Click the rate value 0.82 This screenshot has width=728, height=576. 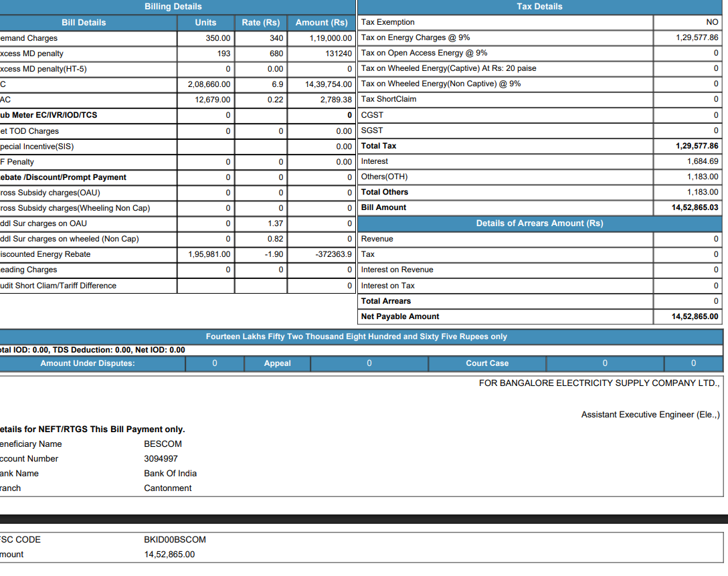click(x=275, y=239)
